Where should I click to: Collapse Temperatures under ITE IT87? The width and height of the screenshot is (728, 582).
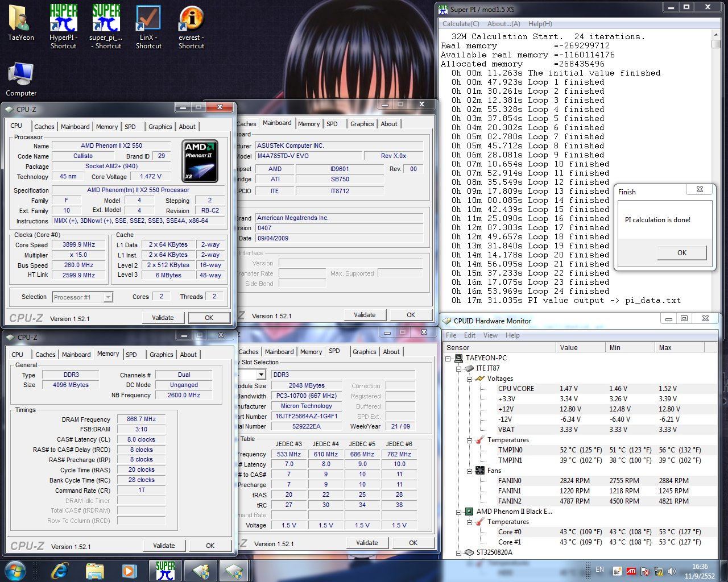point(469,440)
